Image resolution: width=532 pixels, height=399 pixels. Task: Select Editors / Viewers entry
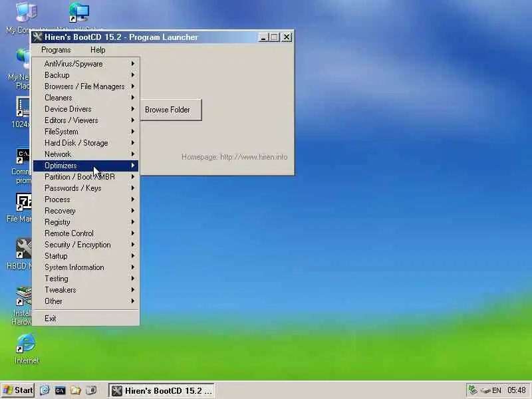click(86, 120)
